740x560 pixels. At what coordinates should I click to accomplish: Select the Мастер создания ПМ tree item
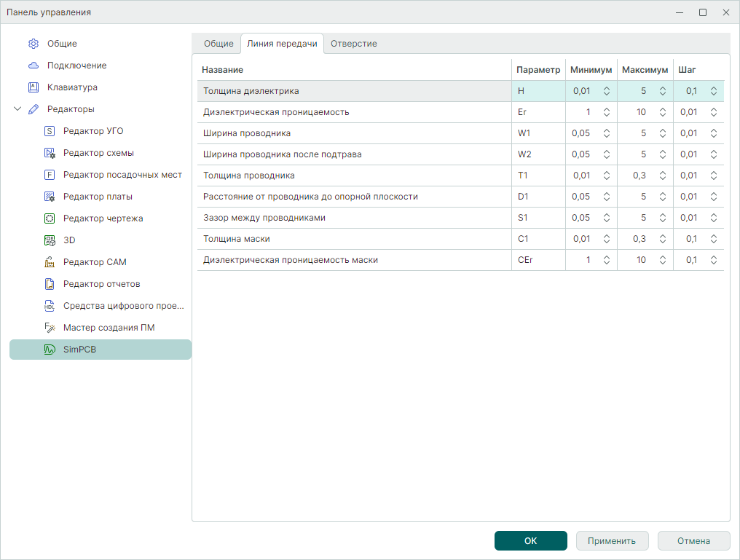[x=109, y=328]
